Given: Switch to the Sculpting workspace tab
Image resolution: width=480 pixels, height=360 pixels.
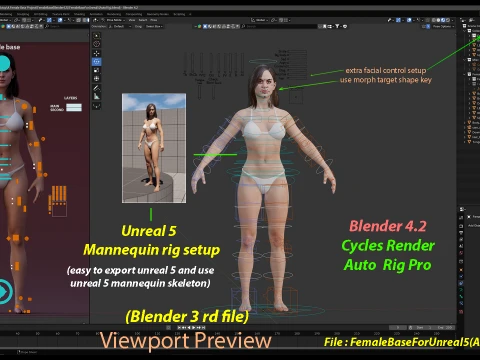Looking at the screenshot, I should coord(23,14).
